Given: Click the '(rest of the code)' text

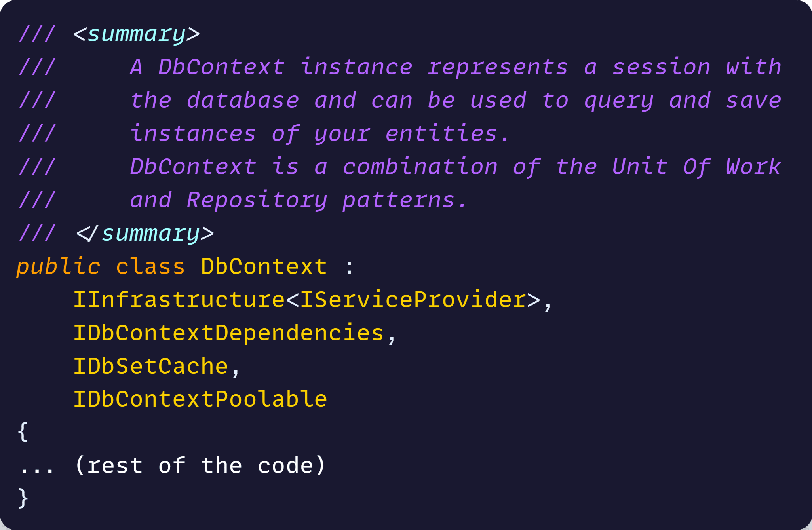Looking at the screenshot, I should [200, 465].
